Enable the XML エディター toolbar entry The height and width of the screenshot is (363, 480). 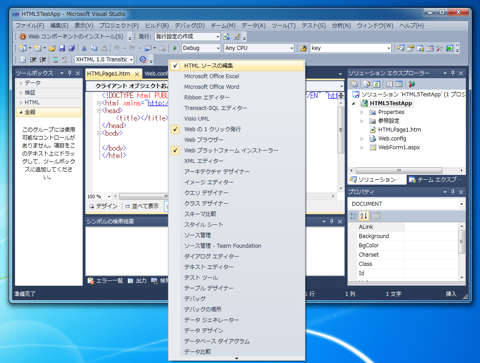[237, 161]
